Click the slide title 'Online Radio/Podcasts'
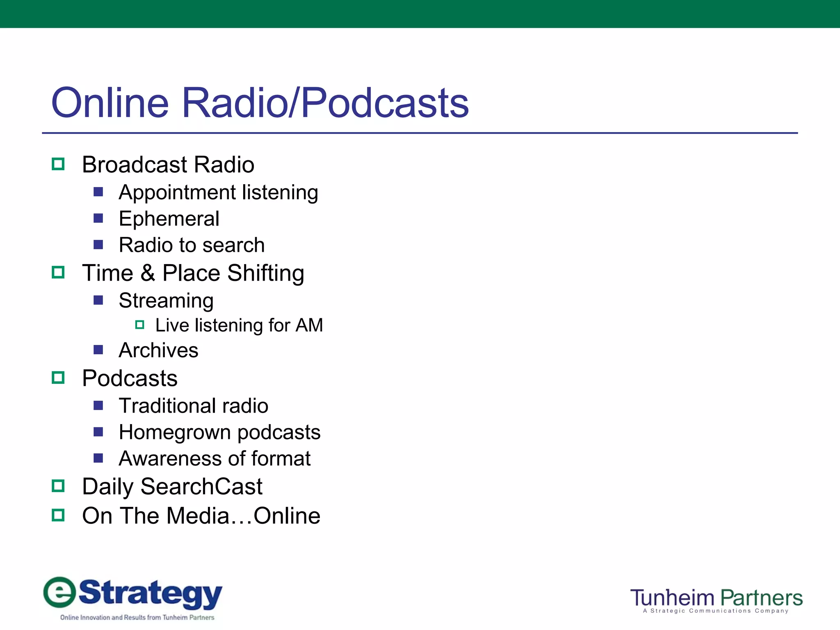This screenshot has height=630, width=840. click(260, 102)
